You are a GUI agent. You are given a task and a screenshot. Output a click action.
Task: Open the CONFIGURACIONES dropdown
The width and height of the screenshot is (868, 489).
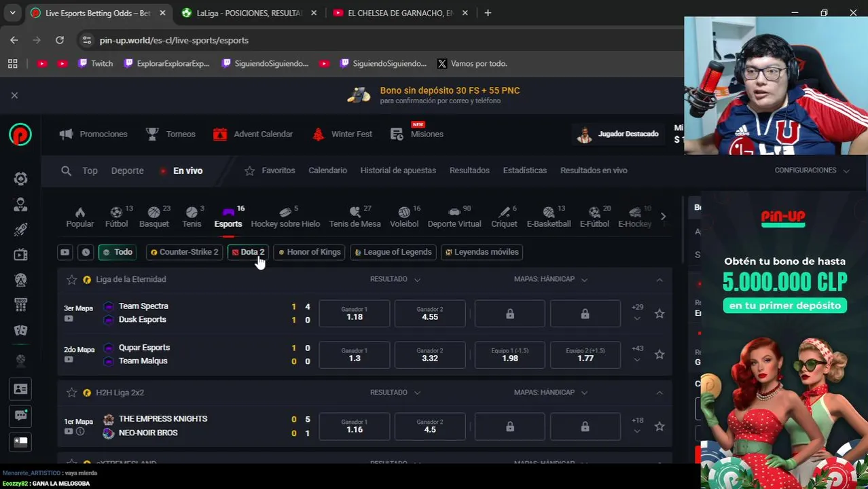coord(812,170)
